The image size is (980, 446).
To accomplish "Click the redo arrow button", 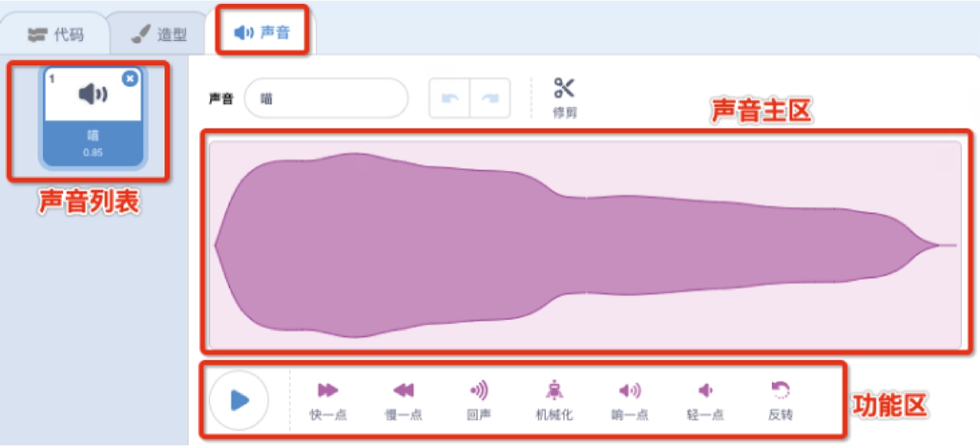I will [490, 98].
